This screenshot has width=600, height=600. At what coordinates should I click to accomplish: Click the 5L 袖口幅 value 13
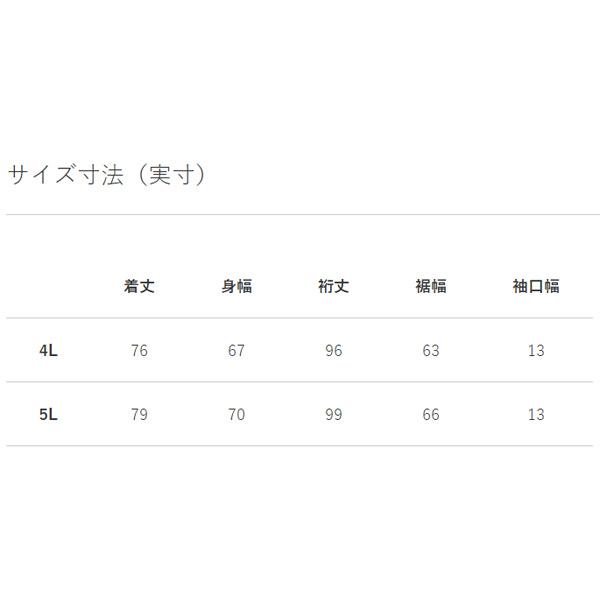tap(536, 414)
